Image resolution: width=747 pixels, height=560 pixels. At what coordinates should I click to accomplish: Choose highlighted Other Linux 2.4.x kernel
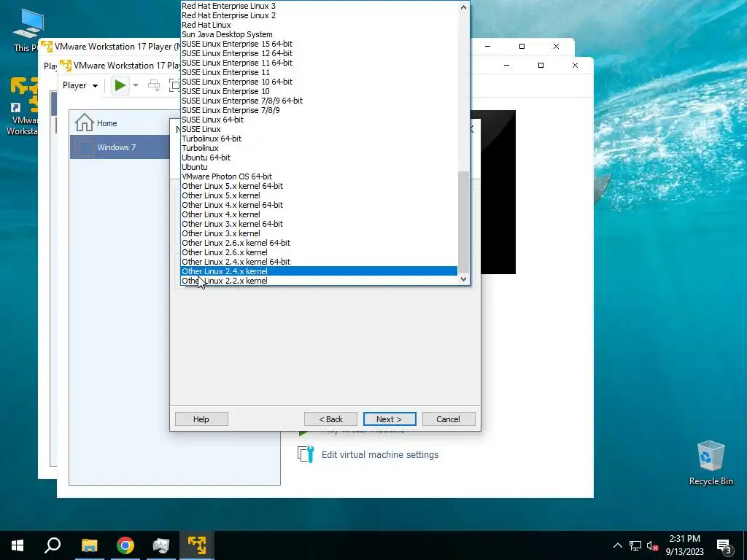[x=320, y=271]
